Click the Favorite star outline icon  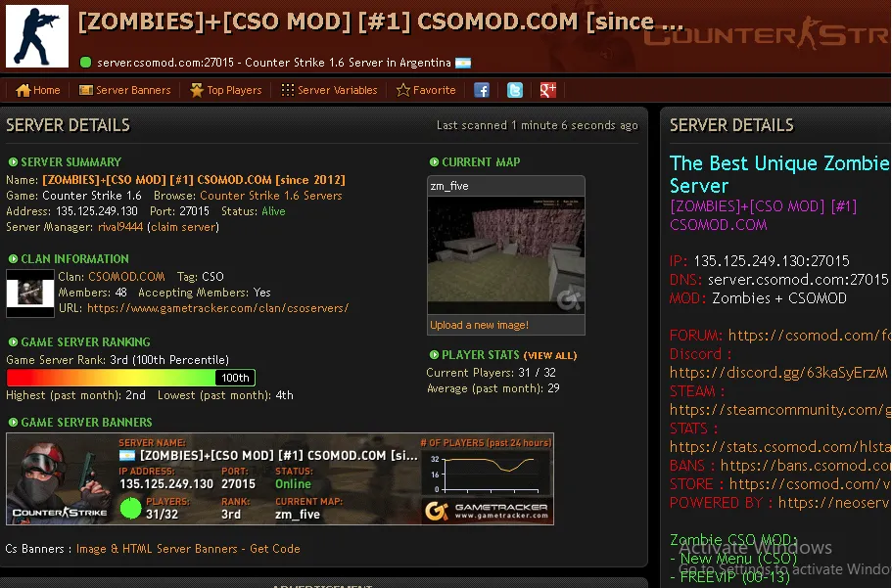coord(402,90)
